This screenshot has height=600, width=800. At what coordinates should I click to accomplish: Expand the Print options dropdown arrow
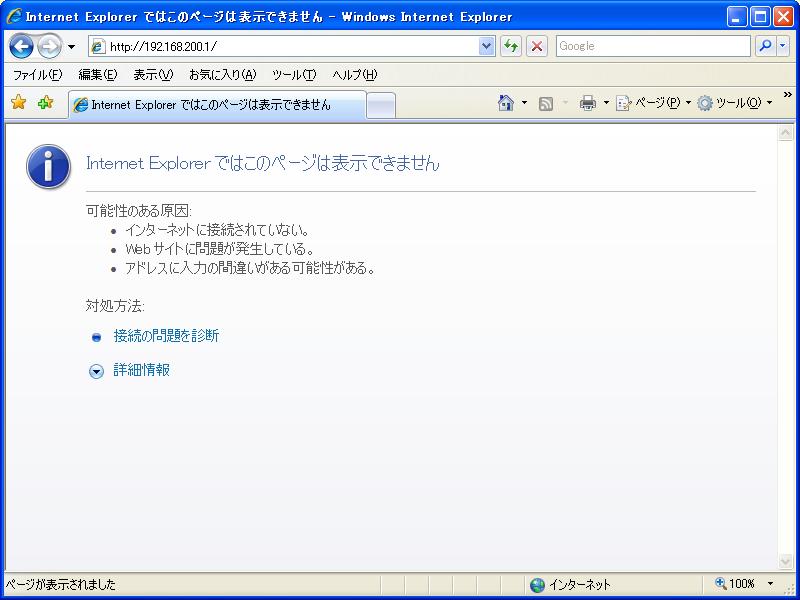[x=606, y=103]
